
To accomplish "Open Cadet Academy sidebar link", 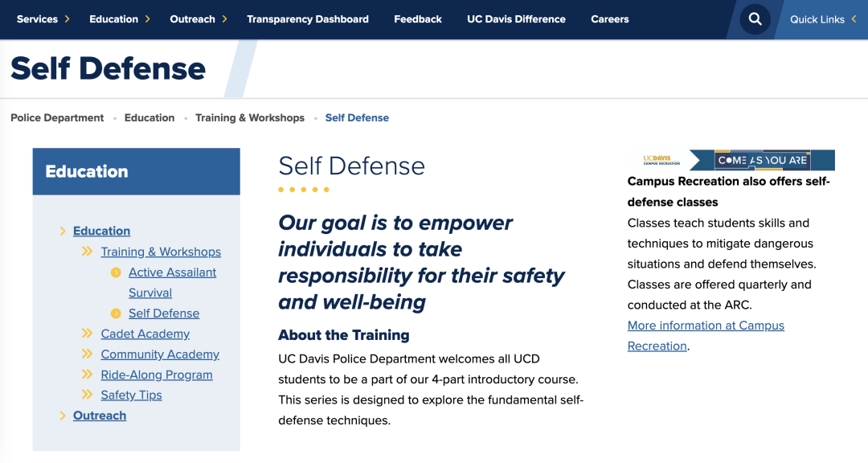I will [145, 334].
